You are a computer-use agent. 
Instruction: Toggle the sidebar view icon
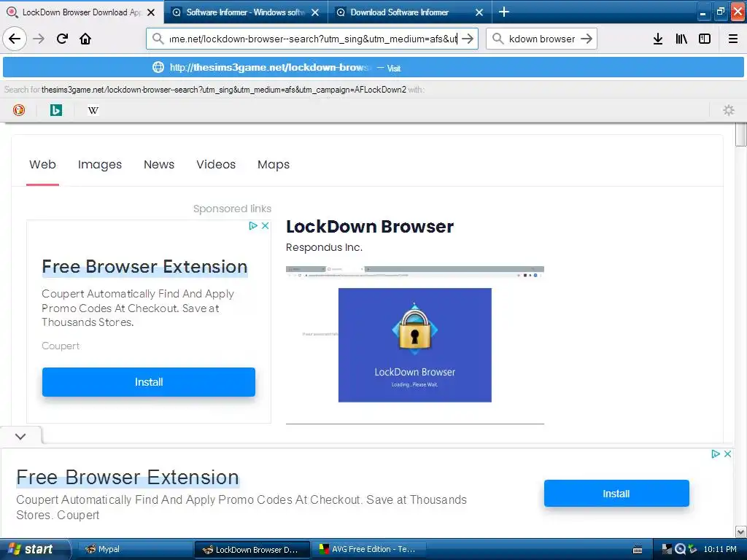[705, 39]
